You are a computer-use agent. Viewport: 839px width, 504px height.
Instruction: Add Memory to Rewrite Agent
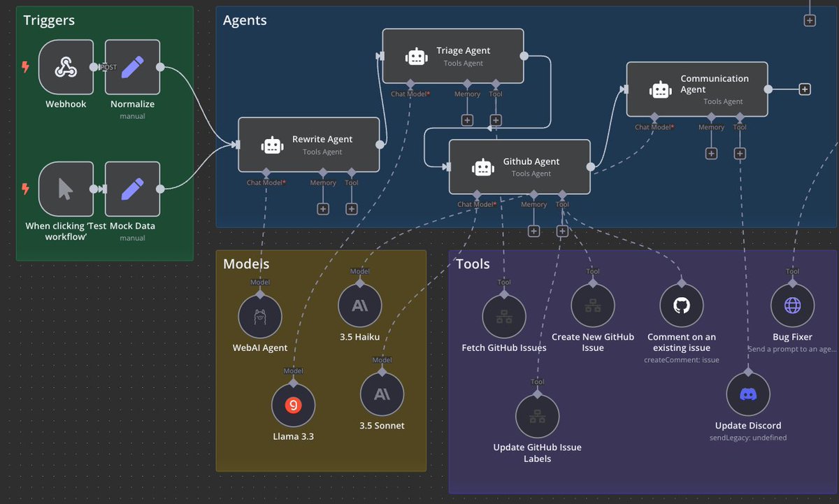click(323, 208)
